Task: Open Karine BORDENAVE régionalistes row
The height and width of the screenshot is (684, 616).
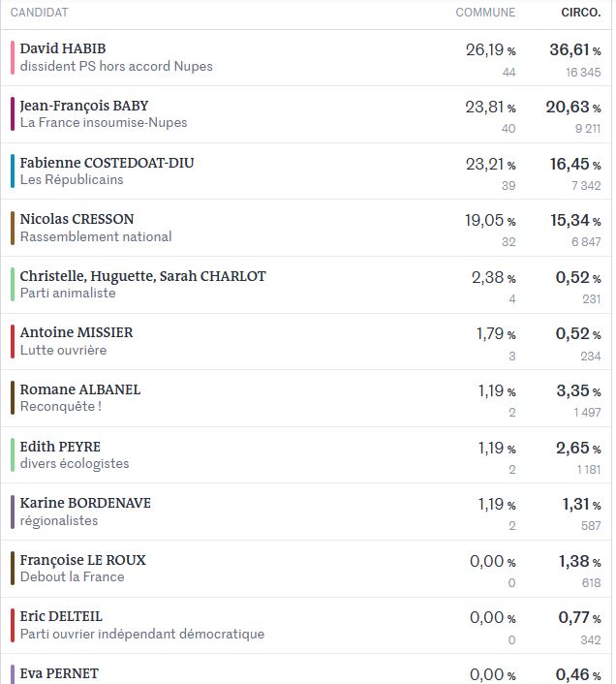Action: tap(306, 512)
